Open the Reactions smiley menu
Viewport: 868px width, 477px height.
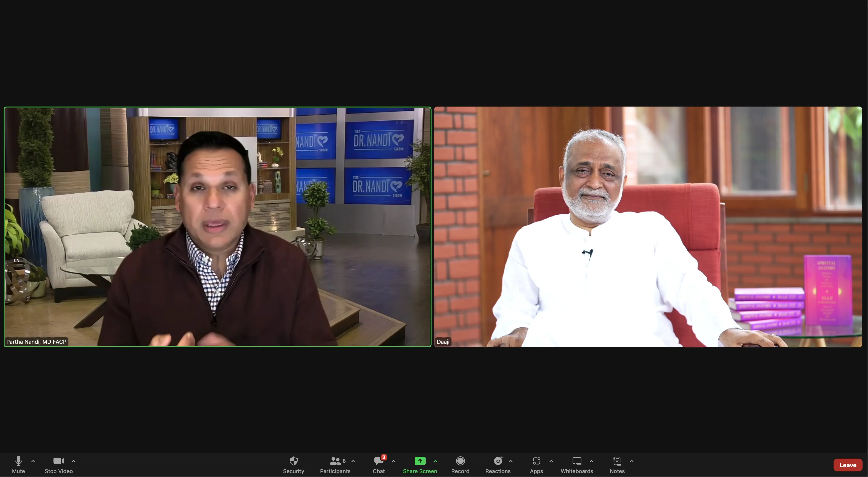pyautogui.click(x=498, y=465)
